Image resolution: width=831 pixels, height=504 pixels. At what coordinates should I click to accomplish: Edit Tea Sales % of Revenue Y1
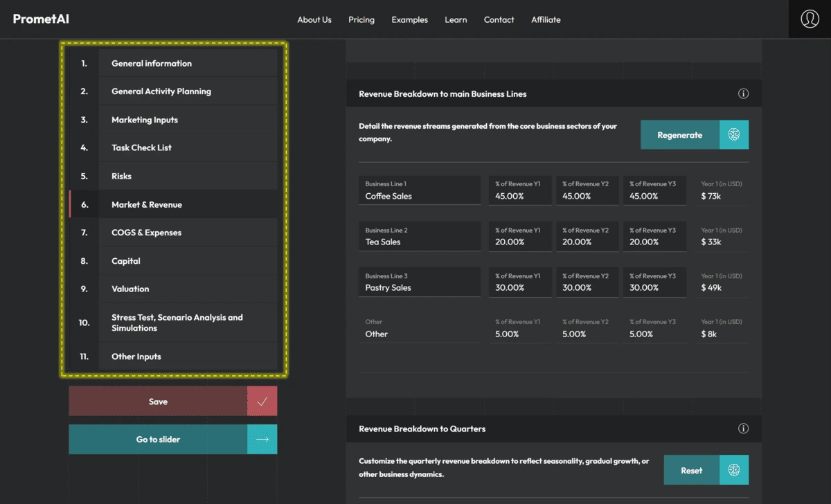(520, 236)
